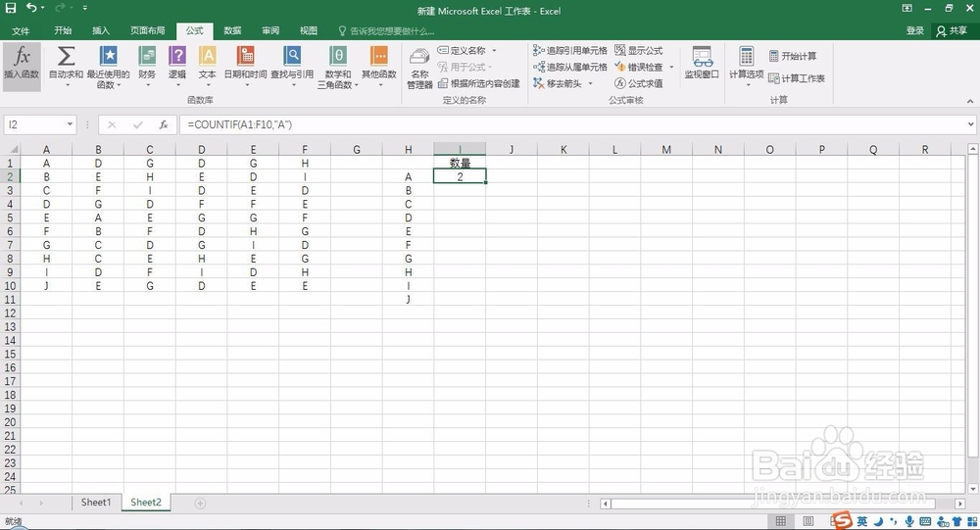Open dropdown arrow beside Define Name
Screen dimensions: 980x530
click(x=494, y=51)
